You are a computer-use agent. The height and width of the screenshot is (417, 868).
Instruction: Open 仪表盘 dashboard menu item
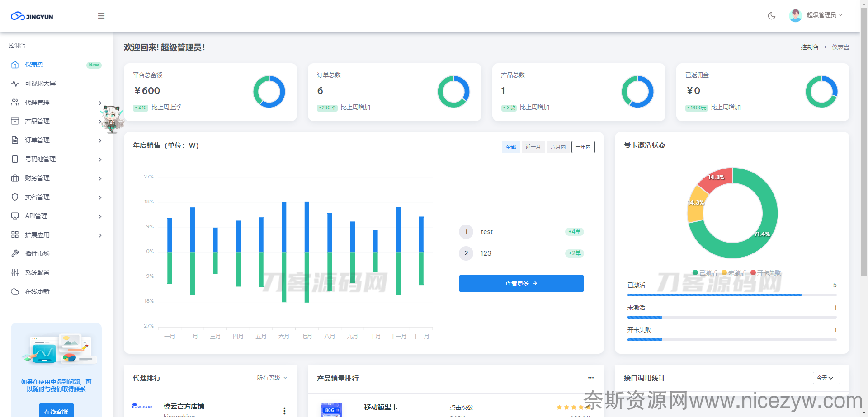[34, 65]
